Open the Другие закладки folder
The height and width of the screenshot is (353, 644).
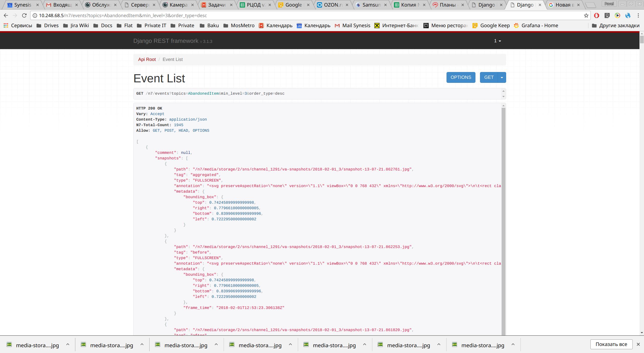(x=616, y=25)
